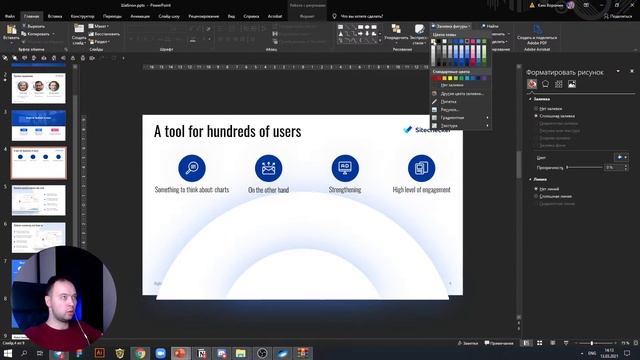Click the Find (Найти) search command
This screenshot has height=360, width=640.
[x=489, y=26]
